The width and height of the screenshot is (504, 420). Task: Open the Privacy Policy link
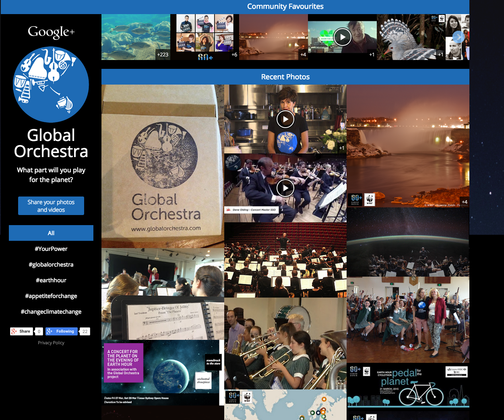(51, 343)
